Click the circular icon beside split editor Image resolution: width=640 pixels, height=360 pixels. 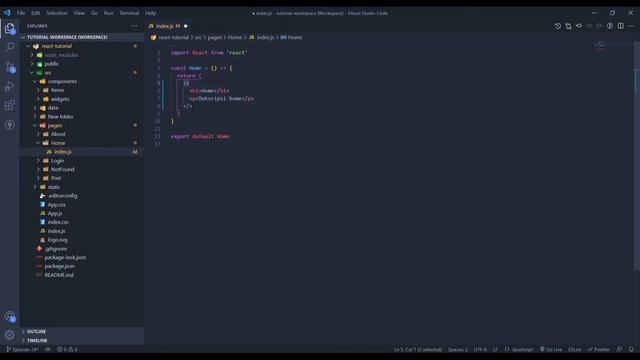tap(610, 26)
